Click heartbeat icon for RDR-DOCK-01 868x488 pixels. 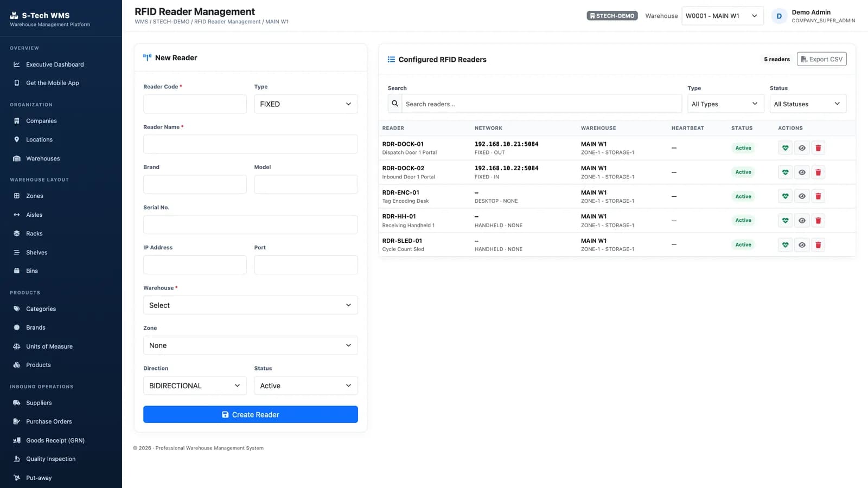tap(785, 148)
